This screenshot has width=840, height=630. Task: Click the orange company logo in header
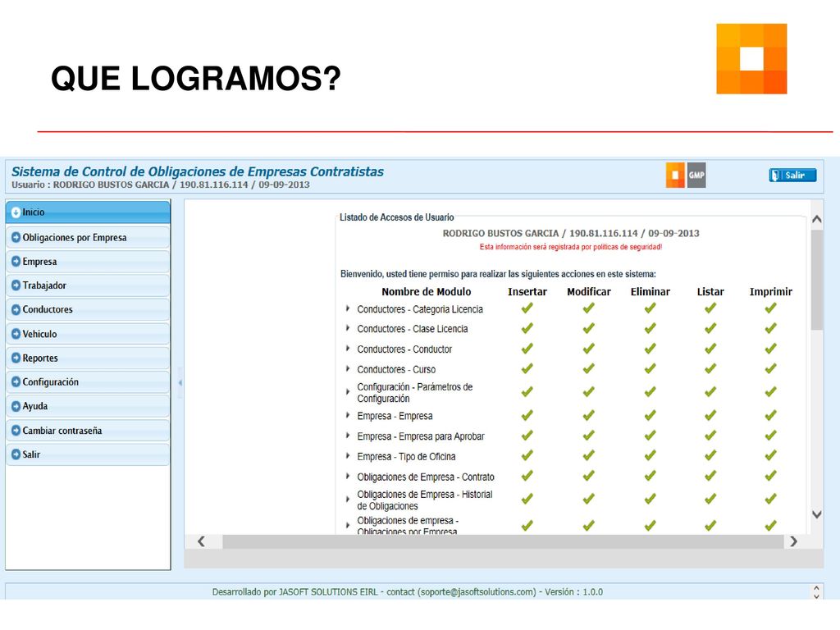[x=675, y=176]
